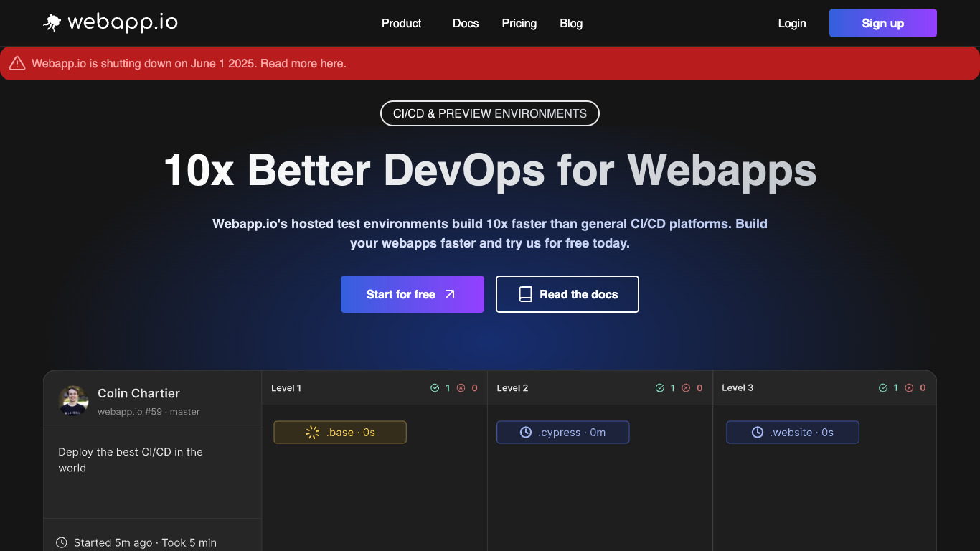Open the Pricing page
Screen dimensions: 980x551
click(x=519, y=24)
